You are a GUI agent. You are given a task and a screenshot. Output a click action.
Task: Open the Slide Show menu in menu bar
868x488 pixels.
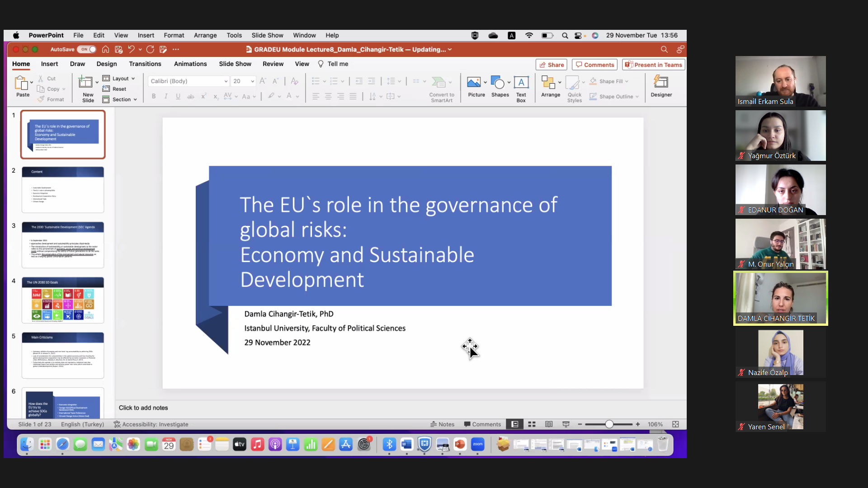point(267,35)
